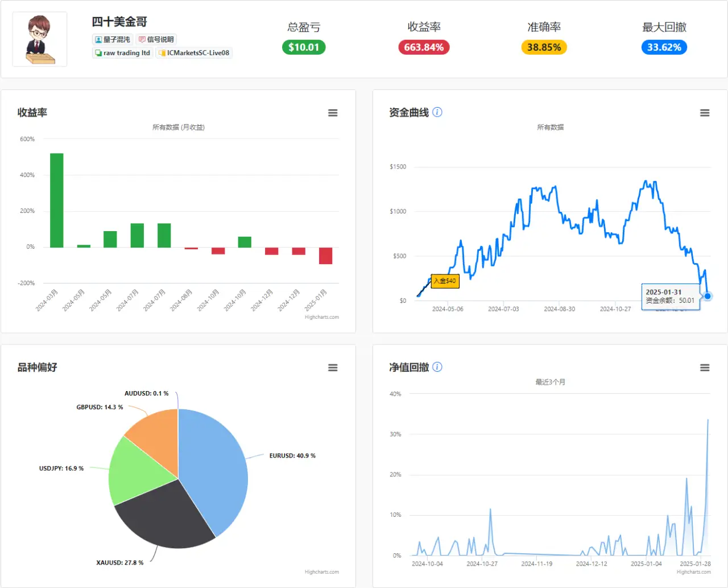
Task: Click the 所有数据 (月收益) chart subtitle
Action: (x=179, y=128)
